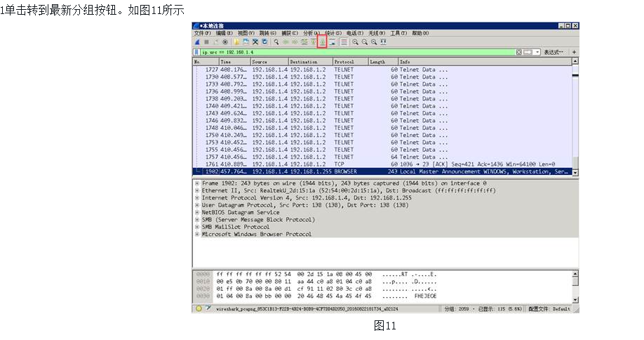Image resolution: width=644 pixels, height=340 pixels.
Task: Add filter button with plus sign
Action: (574, 52)
